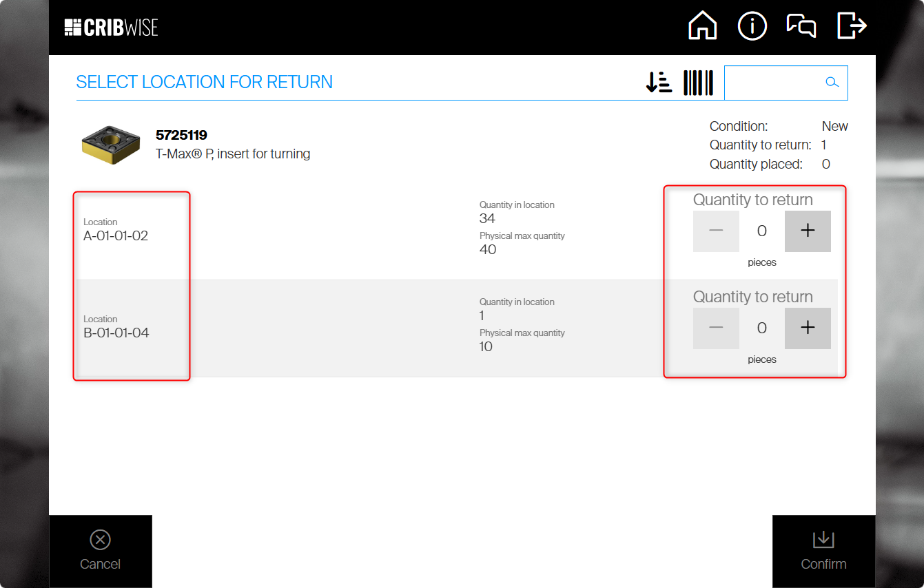Image resolution: width=924 pixels, height=588 pixels.
Task: Focus the location search field
Action: pyautogui.click(x=786, y=83)
